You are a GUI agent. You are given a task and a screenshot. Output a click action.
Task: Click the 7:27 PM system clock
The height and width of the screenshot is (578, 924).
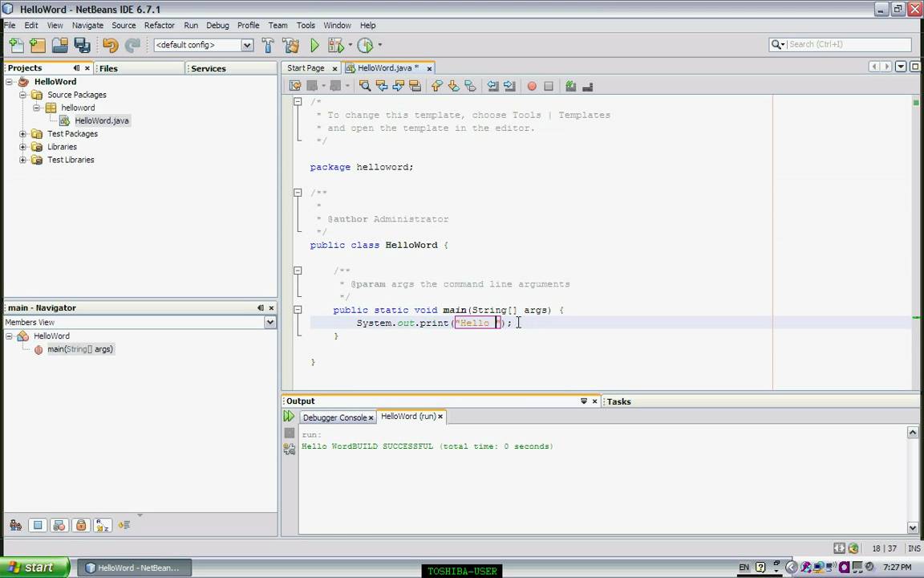897,568
